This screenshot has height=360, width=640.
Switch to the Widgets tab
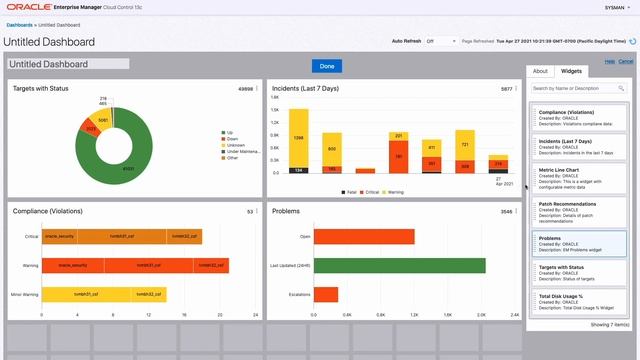click(571, 71)
